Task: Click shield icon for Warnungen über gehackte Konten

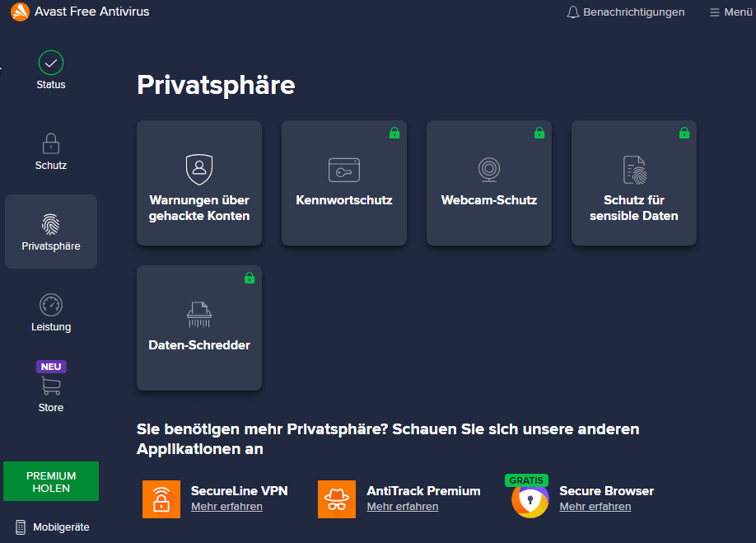Action: (199, 169)
